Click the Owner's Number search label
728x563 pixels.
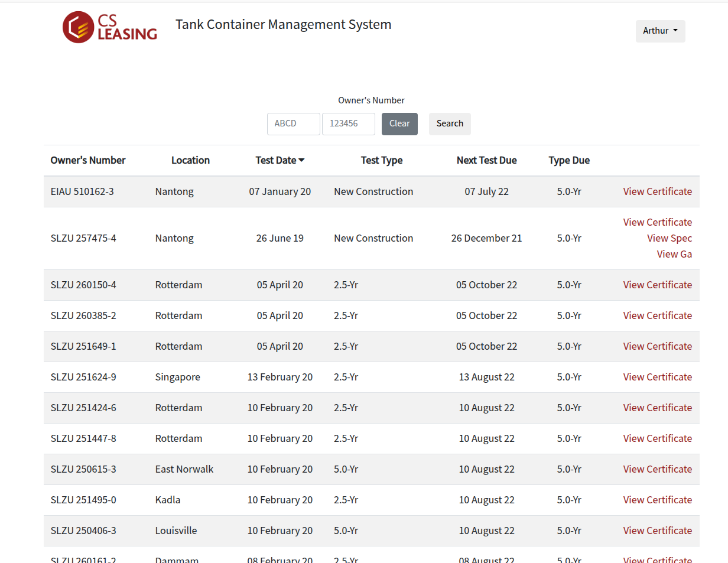coord(371,100)
